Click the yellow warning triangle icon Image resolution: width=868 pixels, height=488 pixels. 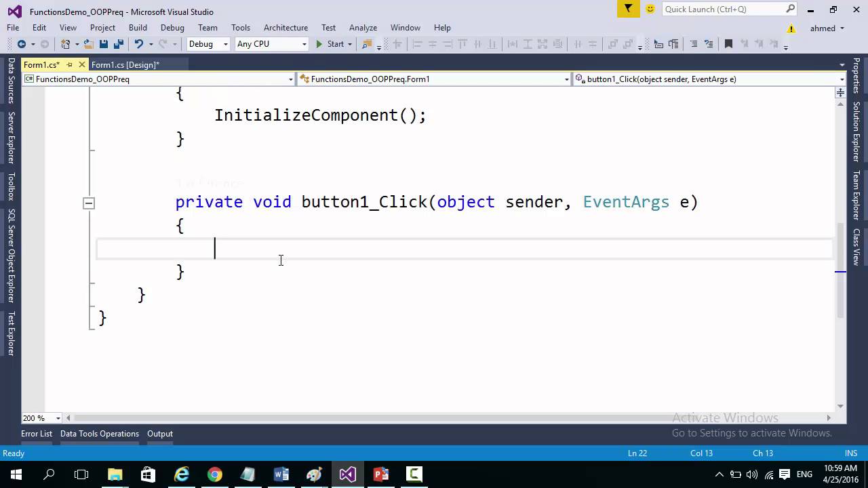pyautogui.click(x=791, y=28)
